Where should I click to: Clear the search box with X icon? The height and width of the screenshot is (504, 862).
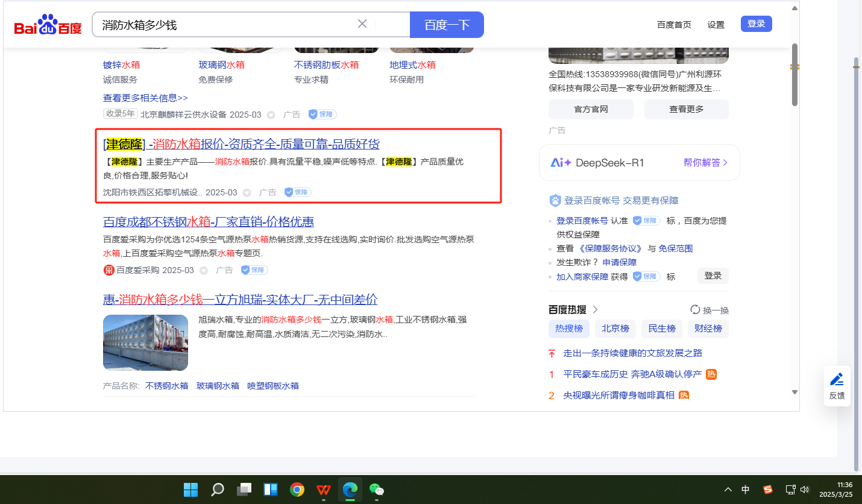point(362,24)
